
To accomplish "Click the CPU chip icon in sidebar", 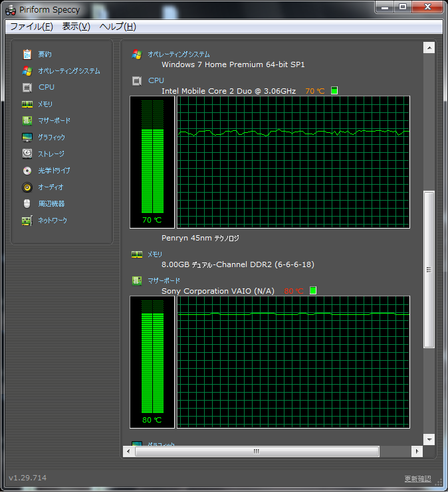I will pyautogui.click(x=27, y=88).
